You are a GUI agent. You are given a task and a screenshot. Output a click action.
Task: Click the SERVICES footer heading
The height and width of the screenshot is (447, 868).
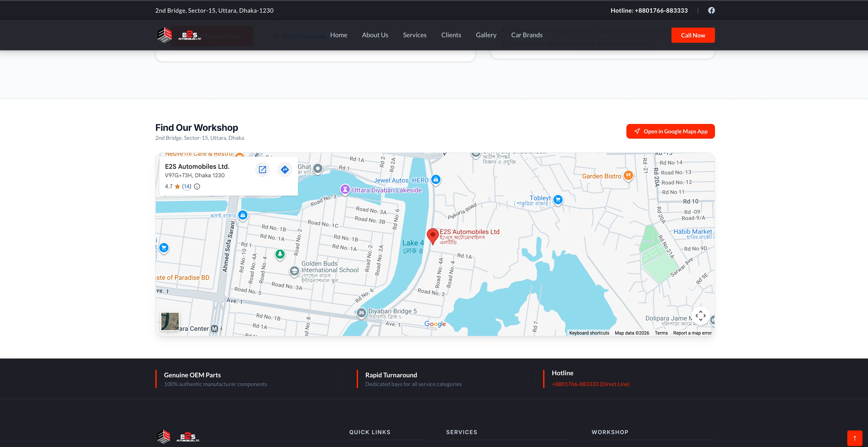pyautogui.click(x=462, y=432)
